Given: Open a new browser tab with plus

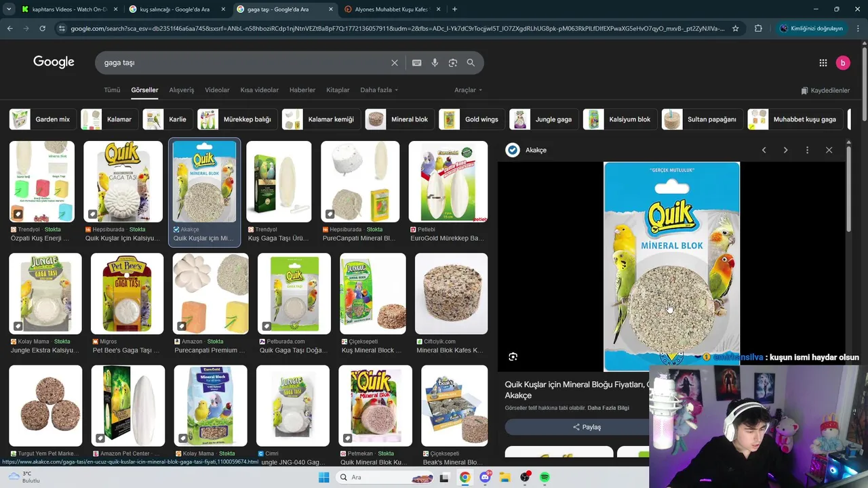Looking at the screenshot, I should point(454,9).
